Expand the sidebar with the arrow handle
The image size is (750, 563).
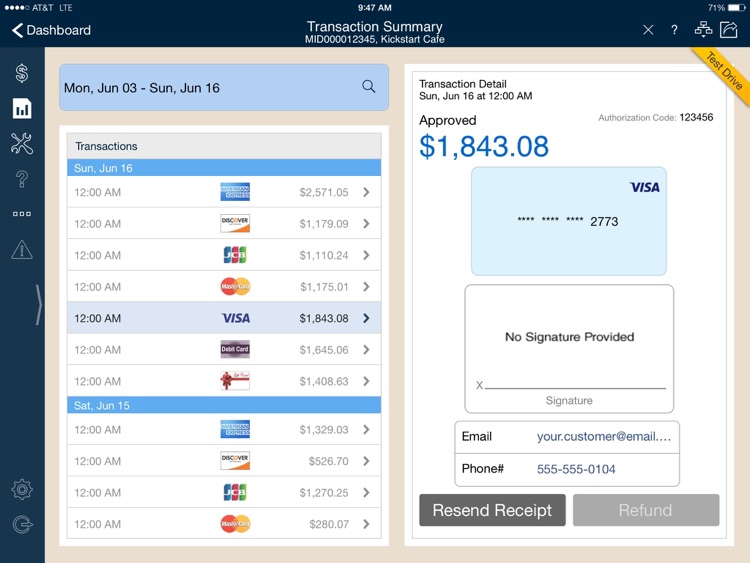39,305
